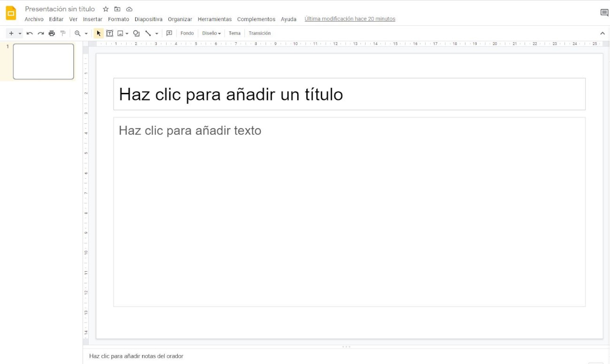The image size is (610, 364).
Task: Open insert image dropdown arrow
Action: [x=127, y=34]
